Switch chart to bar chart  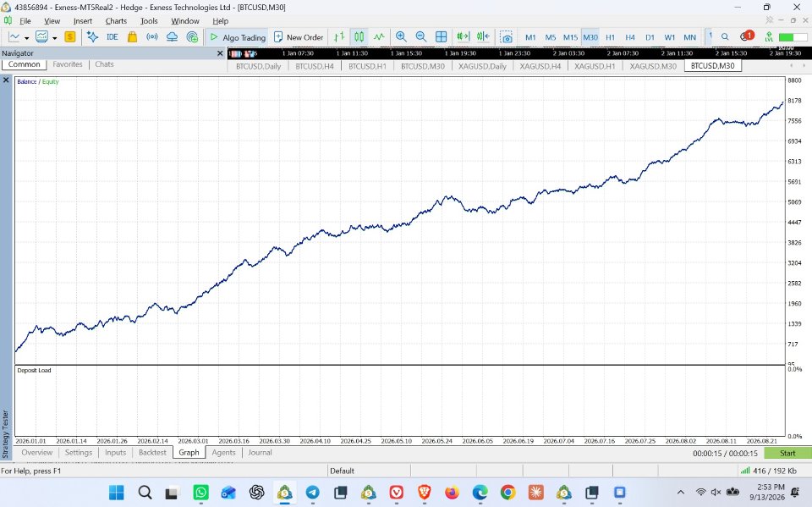click(x=339, y=36)
